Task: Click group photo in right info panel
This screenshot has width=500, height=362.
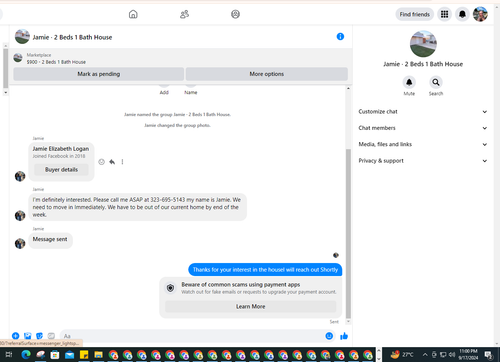Action: tap(423, 44)
